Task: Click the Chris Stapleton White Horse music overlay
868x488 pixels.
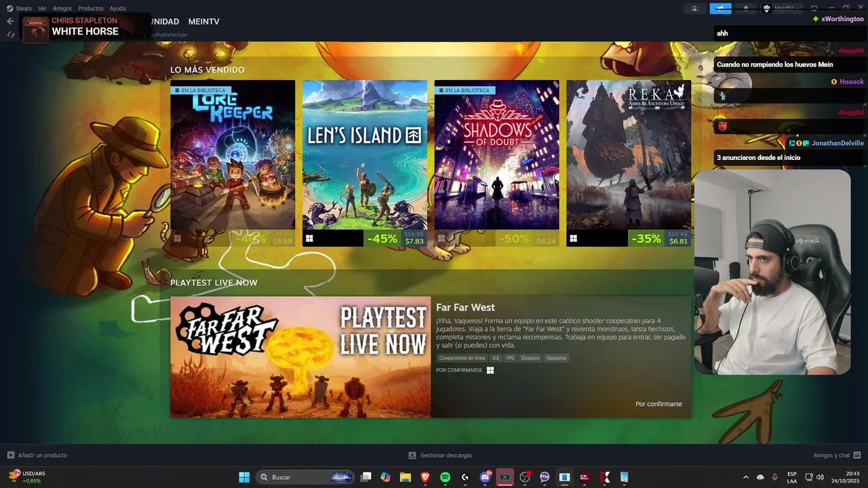Action: 85,27
